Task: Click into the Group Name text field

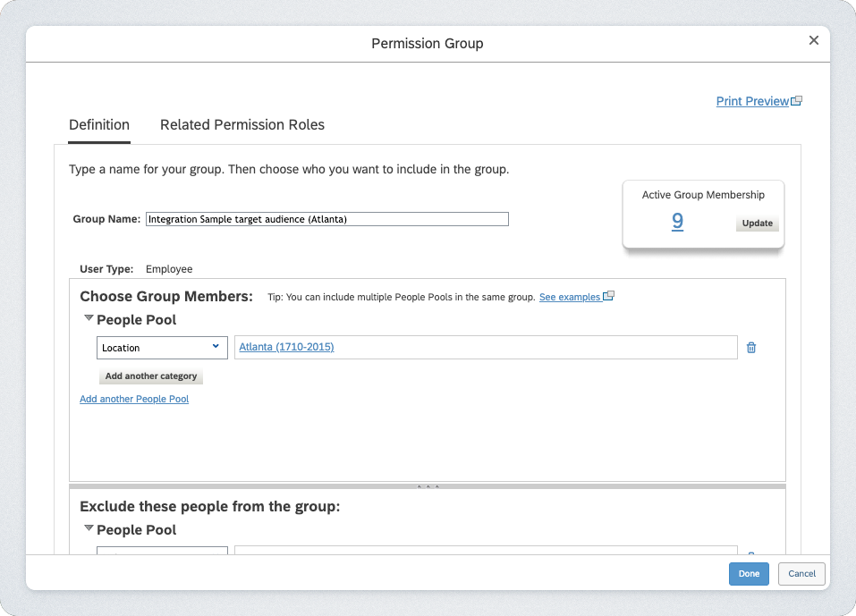Action: tap(326, 219)
